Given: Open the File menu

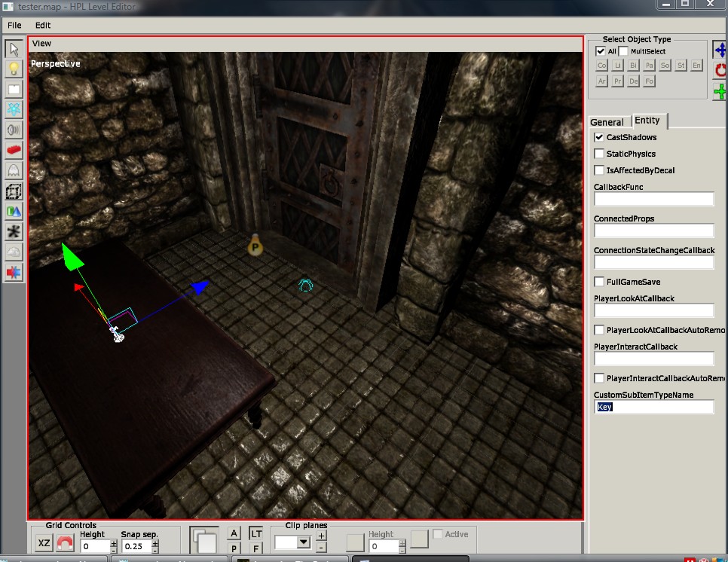Looking at the screenshot, I should (x=14, y=25).
